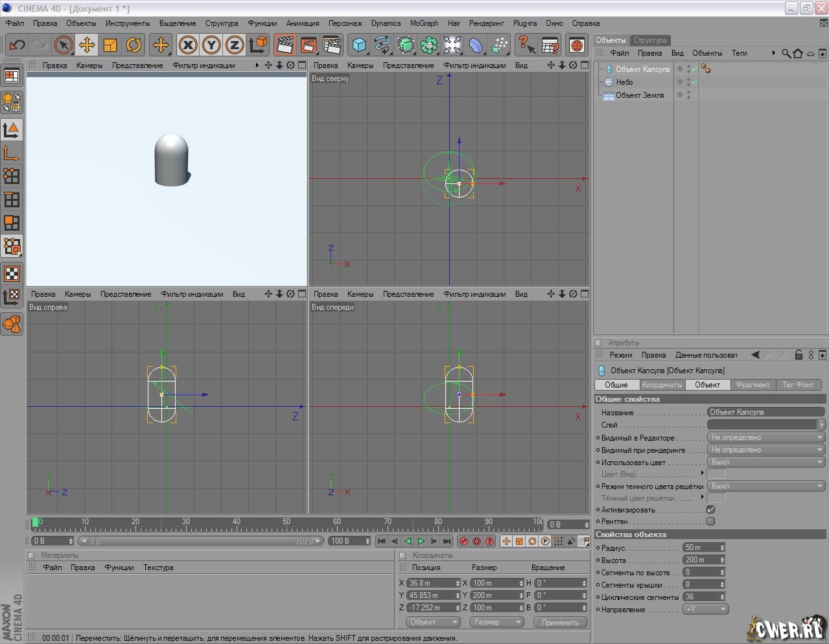Viewport: 829px width, 644px height.
Task: Click the Add Cube primitive icon
Action: 359,45
